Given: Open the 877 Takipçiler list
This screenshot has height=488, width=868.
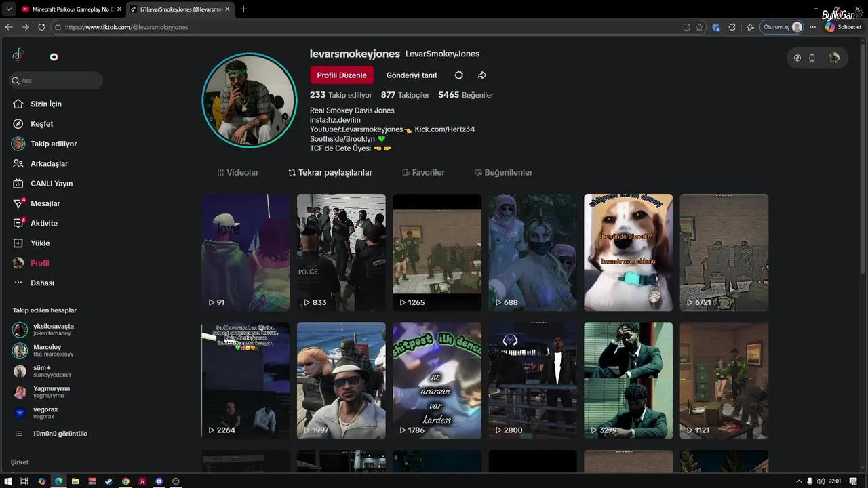Looking at the screenshot, I should click(405, 95).
